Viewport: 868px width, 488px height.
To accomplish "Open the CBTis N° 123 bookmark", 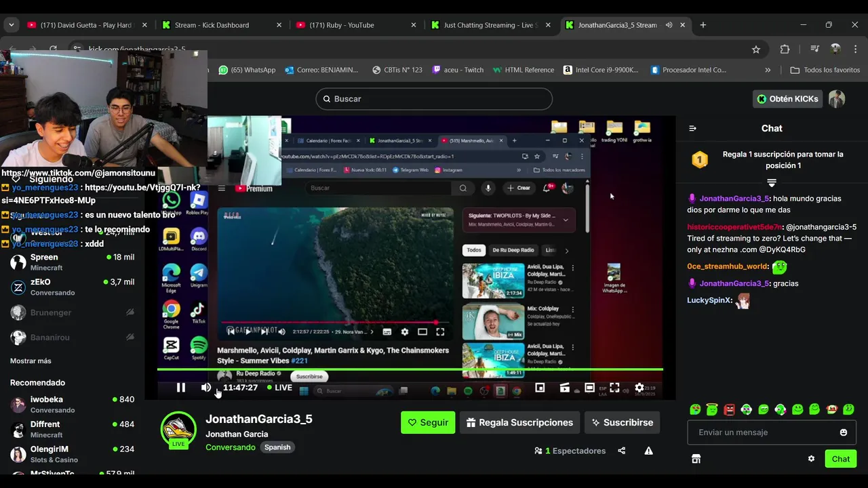I will coord(397,70).
